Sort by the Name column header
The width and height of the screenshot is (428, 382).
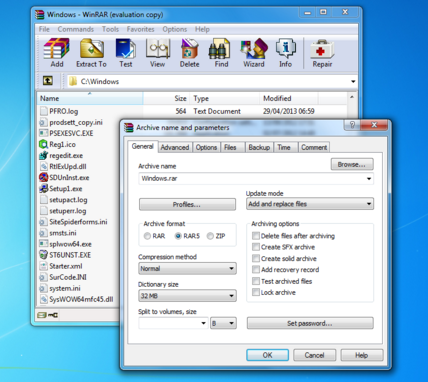coord(90,98)
